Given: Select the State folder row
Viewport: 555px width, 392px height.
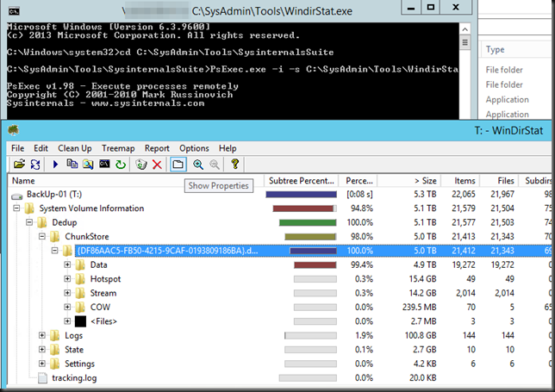Looking at the screenshot, I should pos(279,350).
